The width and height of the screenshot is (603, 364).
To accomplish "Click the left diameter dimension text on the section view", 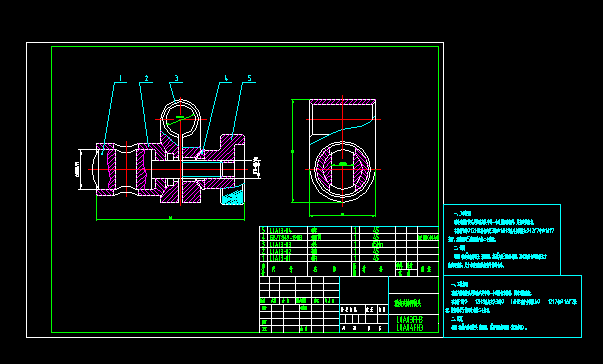I will coord(77,170).
